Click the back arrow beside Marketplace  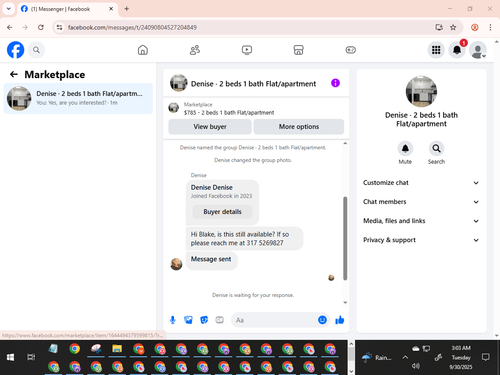[x=14, y=74]
